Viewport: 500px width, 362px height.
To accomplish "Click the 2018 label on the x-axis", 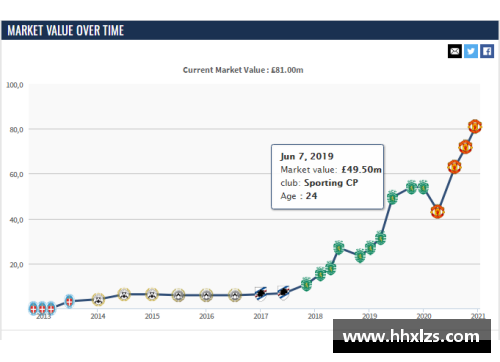I will 315,316.
